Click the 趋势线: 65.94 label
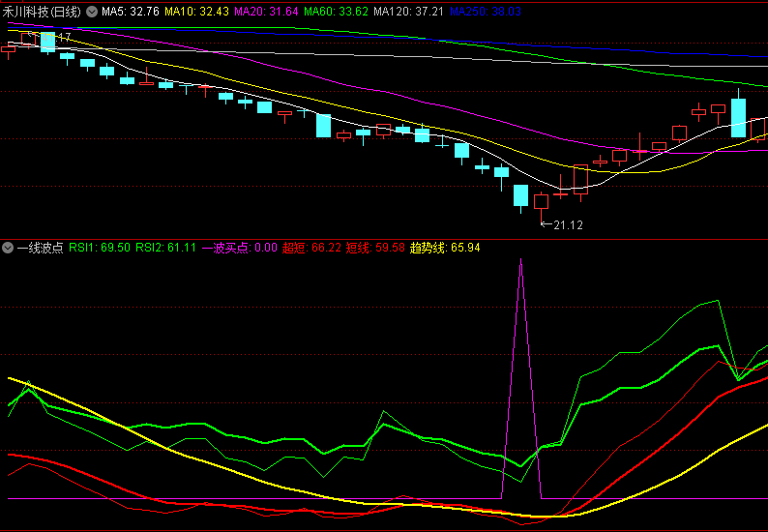Image resolution: width=768 pixels, height=532 pixels. pos(445,248)
